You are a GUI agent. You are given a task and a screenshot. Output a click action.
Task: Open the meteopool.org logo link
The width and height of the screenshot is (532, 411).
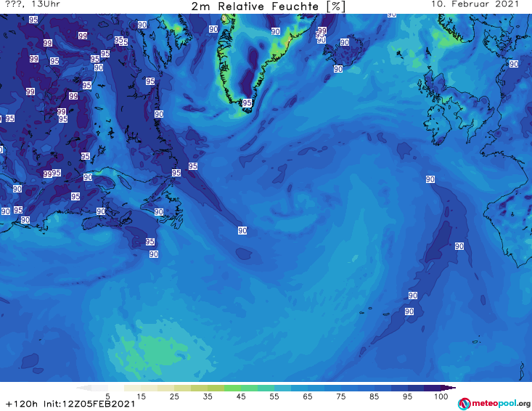point(494,404)
